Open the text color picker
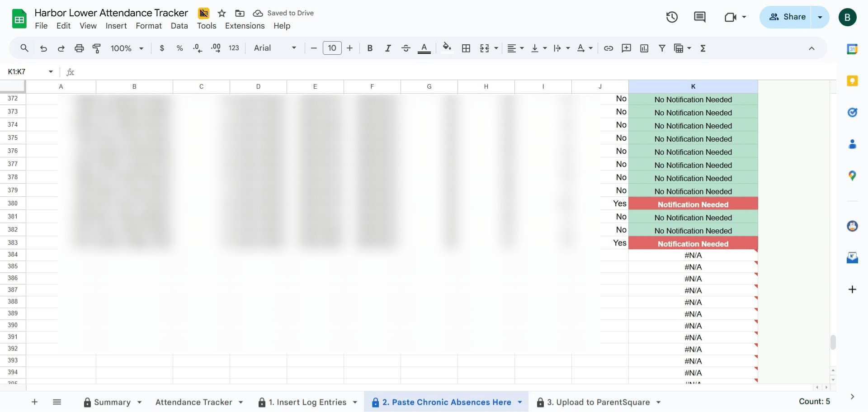 point(424,48)
